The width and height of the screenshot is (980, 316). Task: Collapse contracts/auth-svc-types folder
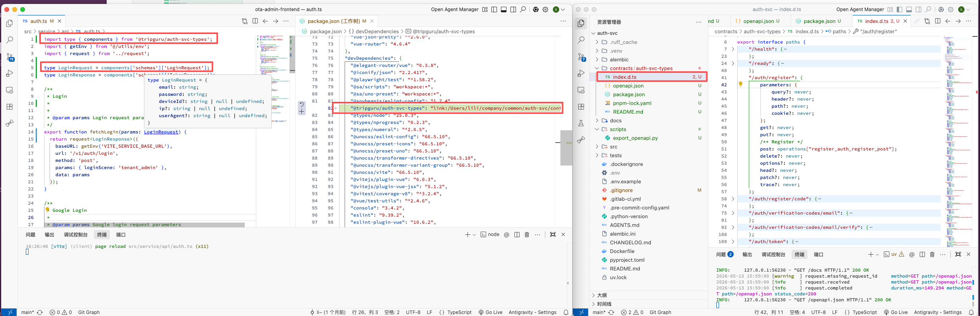pyautogui.click(x=597, y=68)
